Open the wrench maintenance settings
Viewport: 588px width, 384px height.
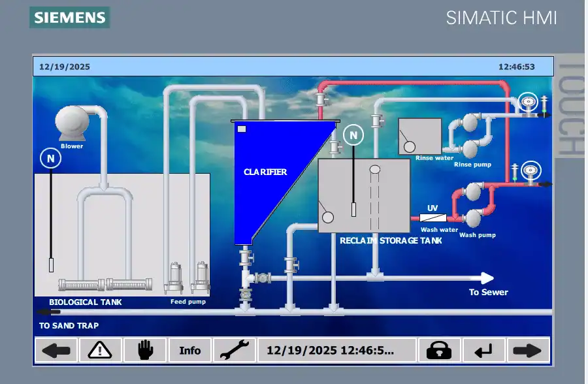234,351
